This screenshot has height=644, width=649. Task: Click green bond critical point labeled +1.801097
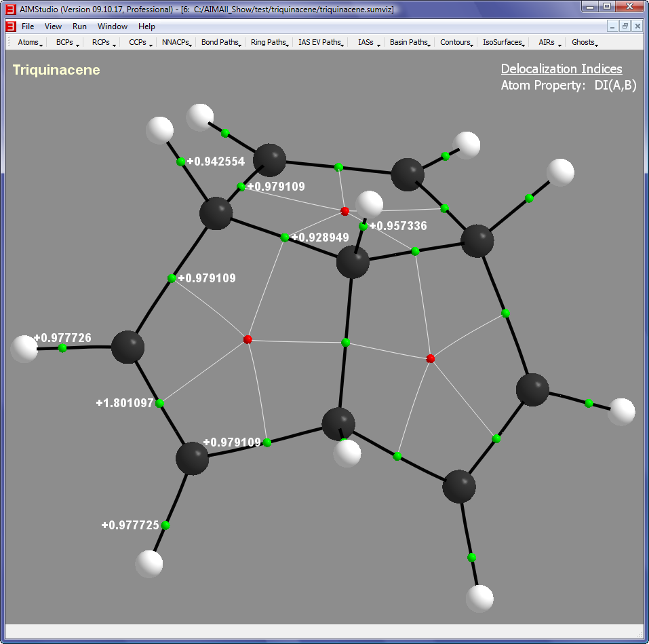(x=160, y=404)
